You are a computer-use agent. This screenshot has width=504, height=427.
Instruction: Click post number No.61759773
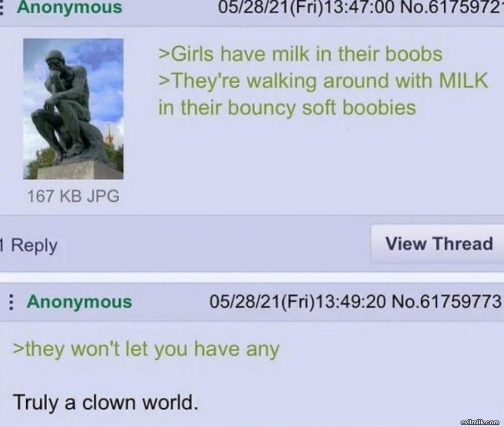(447, 301)
